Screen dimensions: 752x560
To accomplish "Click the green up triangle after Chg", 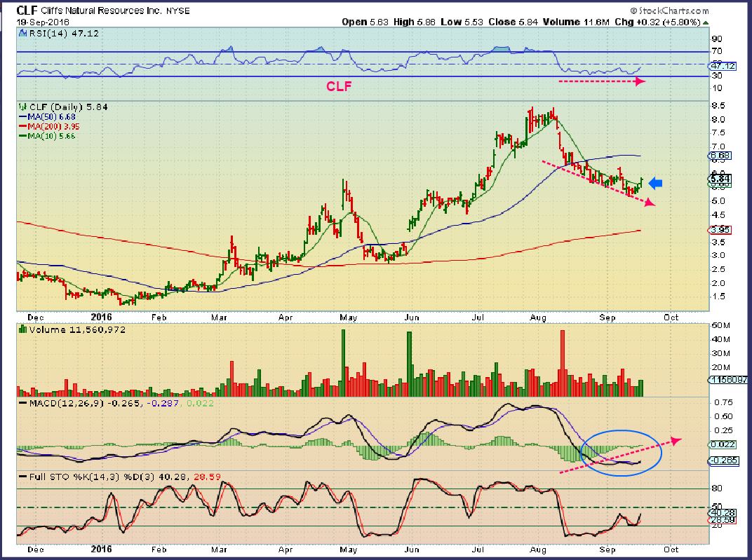I will click(x=706, y=22).
